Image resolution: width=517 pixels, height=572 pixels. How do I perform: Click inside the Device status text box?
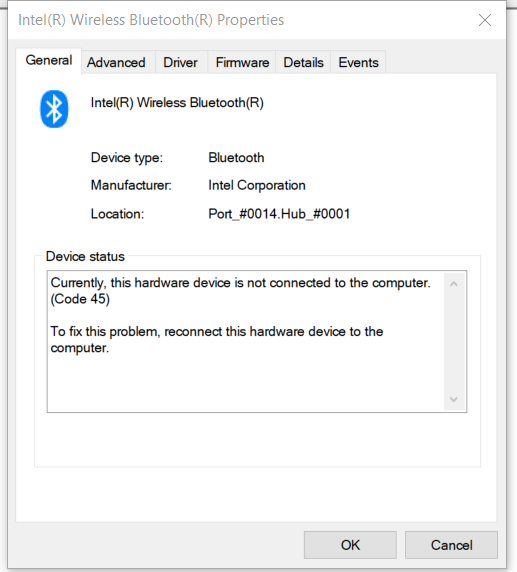(x=257, y=341)
